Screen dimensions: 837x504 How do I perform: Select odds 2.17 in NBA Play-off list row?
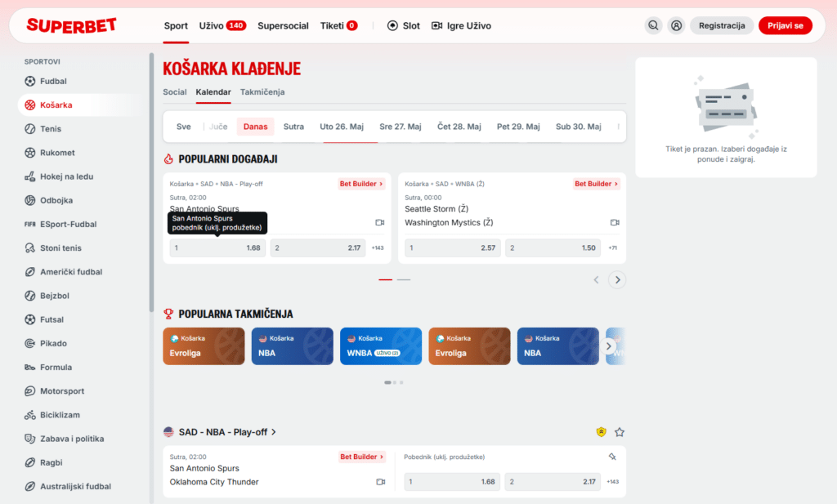(553, 482)
